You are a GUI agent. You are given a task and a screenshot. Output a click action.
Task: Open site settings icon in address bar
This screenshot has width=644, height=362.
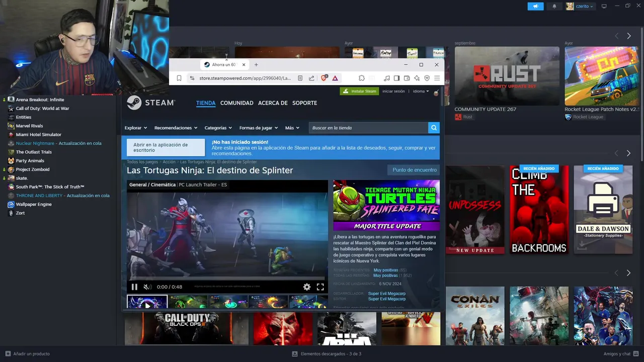(x=192, y=78)
